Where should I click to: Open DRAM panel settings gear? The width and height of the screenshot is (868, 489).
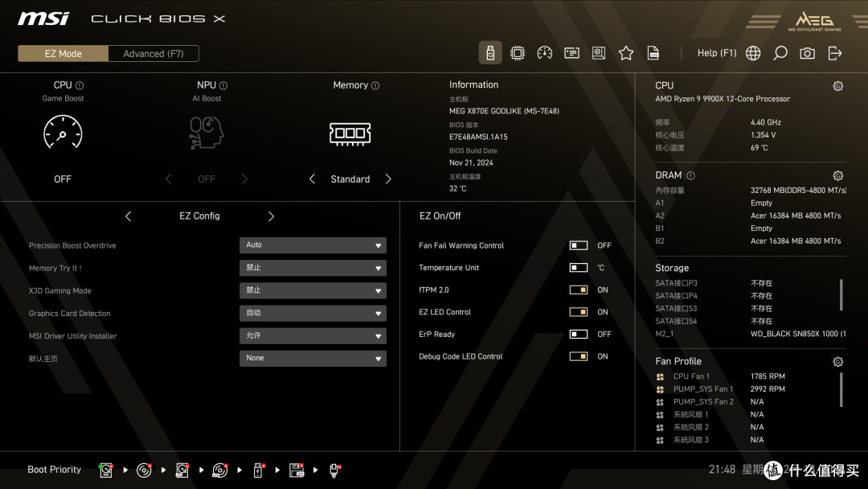[x=838, y=175]
